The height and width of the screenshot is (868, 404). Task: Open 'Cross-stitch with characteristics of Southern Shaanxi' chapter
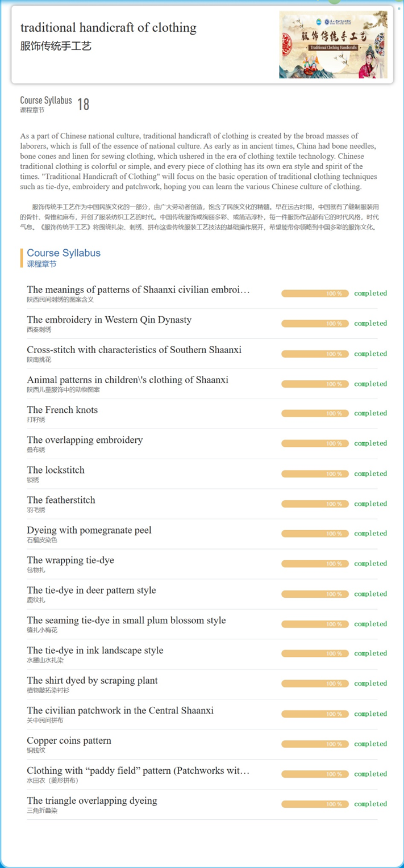coord(134,350)
